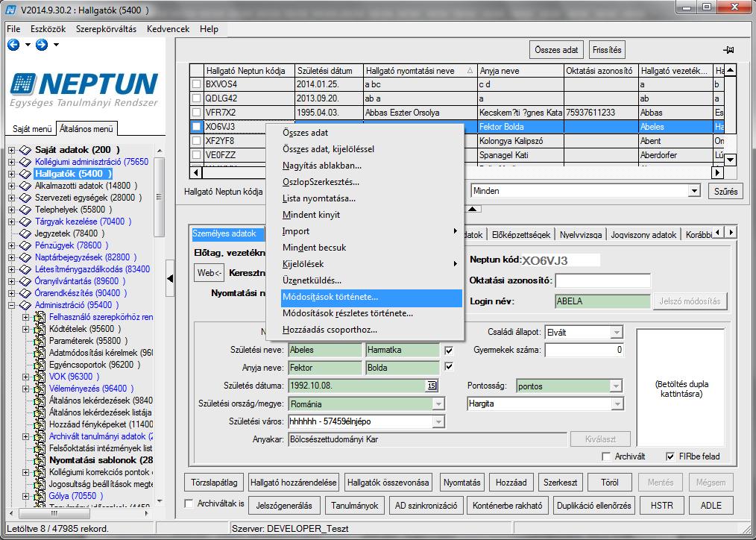Viewport: 756px width, 540px height.
Task: Toggle the FIRbe felad checkbox
Action: 670,456
